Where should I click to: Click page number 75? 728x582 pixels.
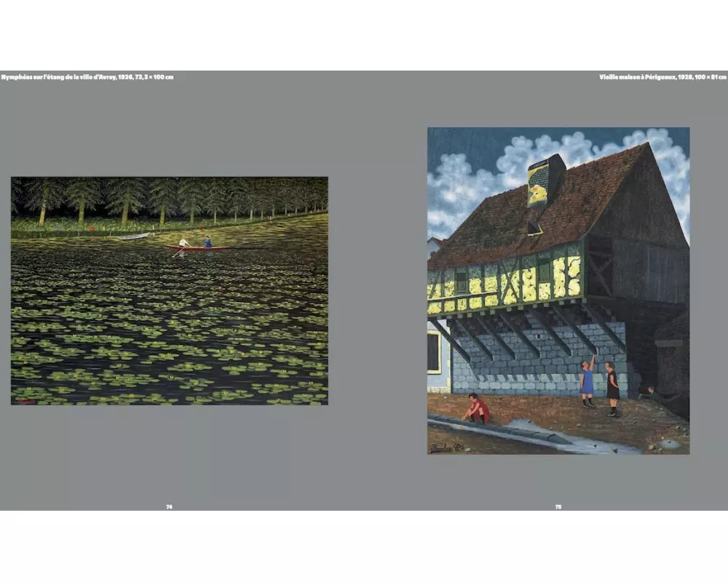pos(558,506)
